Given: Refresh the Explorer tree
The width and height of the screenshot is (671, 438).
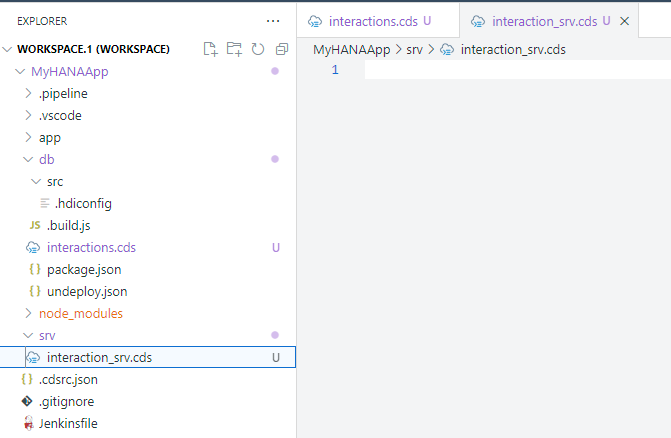Looking at the screenshot, I should 258,49.
